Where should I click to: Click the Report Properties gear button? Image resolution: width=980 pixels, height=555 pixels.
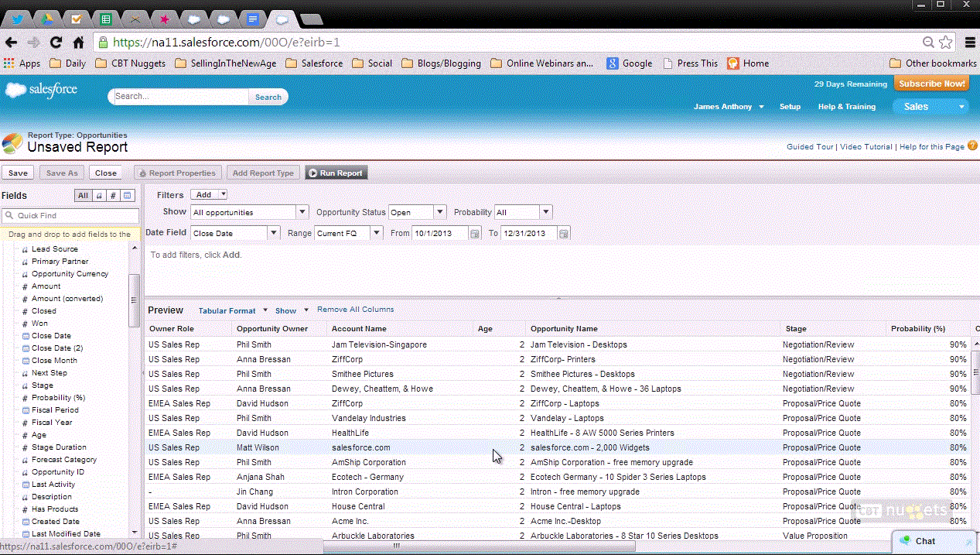pos(178,173)
